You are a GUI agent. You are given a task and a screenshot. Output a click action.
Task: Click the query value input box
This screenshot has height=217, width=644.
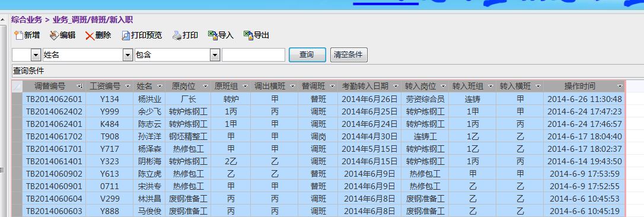click(x=253, y=55)
